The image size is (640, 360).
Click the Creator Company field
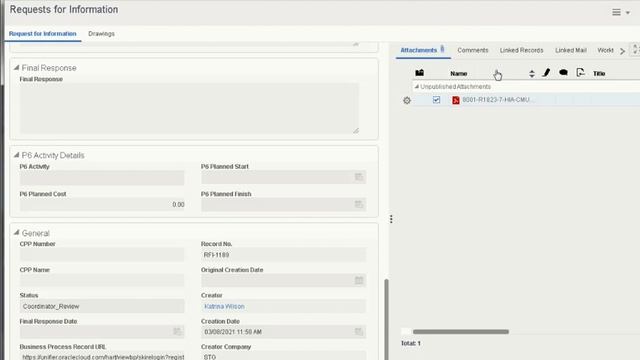click(x=283, y=356)
